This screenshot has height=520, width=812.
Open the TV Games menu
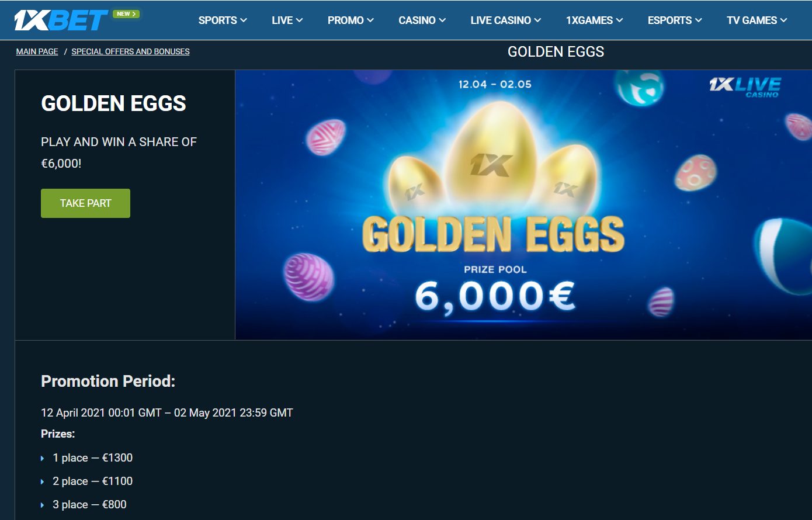point(757,20)
